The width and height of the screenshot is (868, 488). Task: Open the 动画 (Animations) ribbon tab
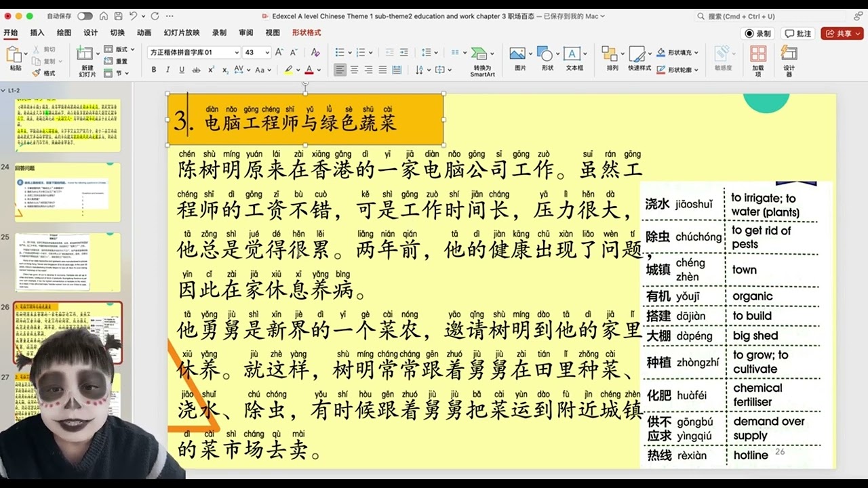click(144, 33)
